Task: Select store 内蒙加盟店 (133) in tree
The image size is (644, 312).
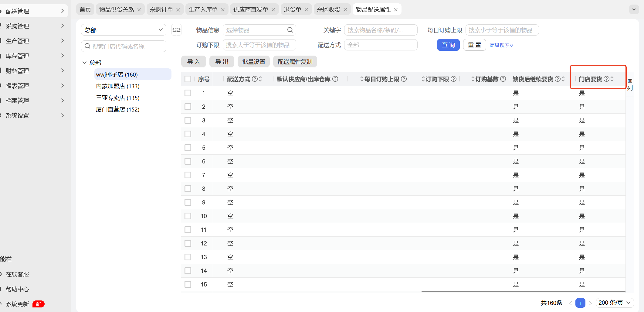Action: click(118, 86)
